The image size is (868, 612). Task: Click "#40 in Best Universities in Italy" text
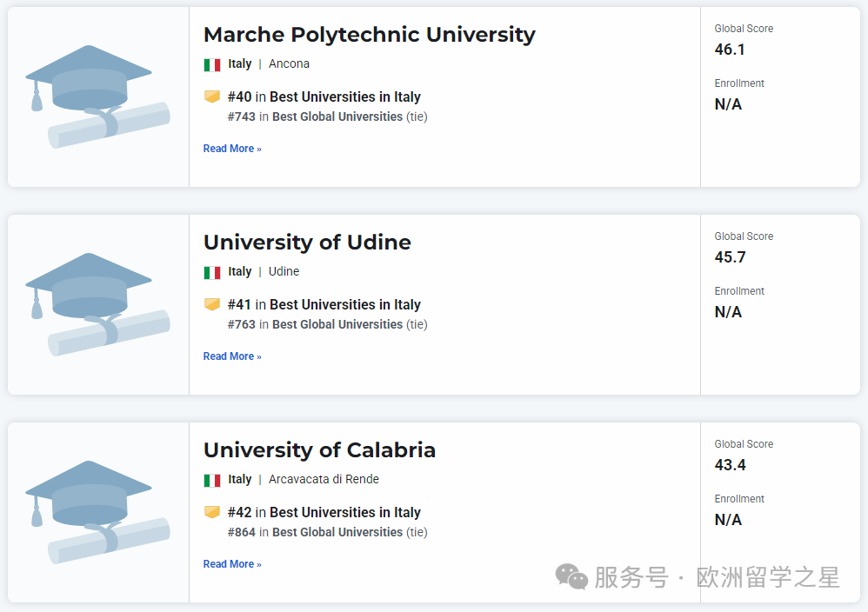tap(324, 97)
